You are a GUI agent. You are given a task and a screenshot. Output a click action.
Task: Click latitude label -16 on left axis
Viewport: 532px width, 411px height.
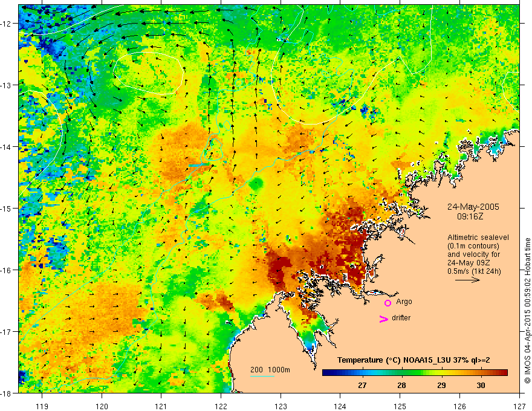pyautogui.click(x=6, y=270)
